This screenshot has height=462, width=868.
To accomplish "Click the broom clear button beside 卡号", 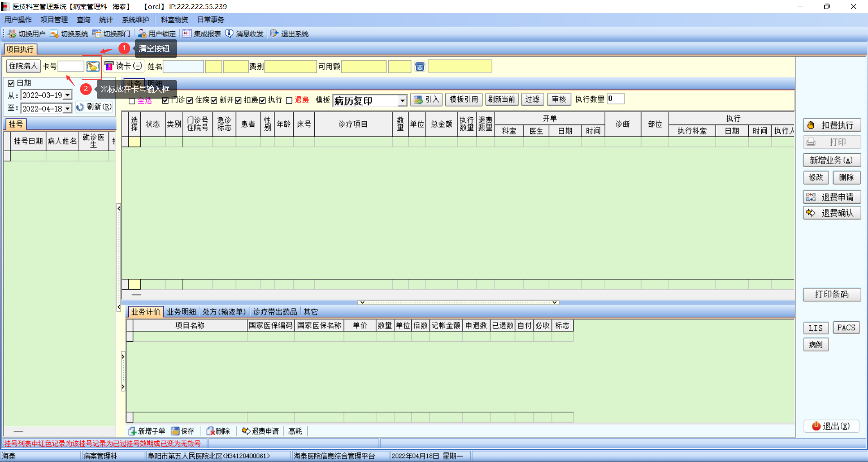I will (93, 67).
